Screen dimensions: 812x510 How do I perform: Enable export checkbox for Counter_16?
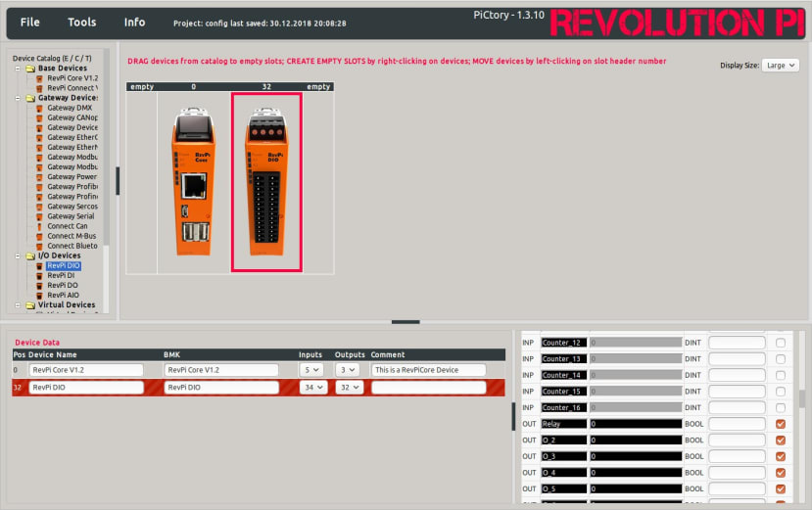pyautogui.click(x=781, y=407)
